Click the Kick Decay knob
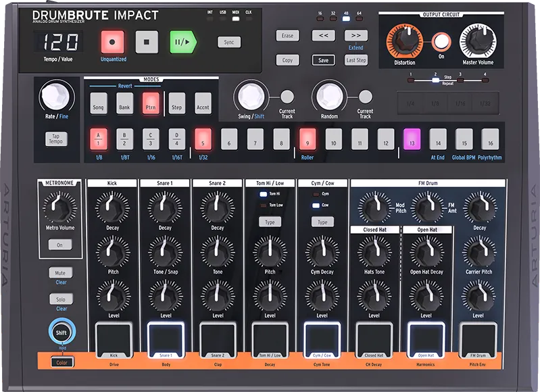The width and height of the screenshot is (540, 392). pyautogui.click(x=112, y=207)
